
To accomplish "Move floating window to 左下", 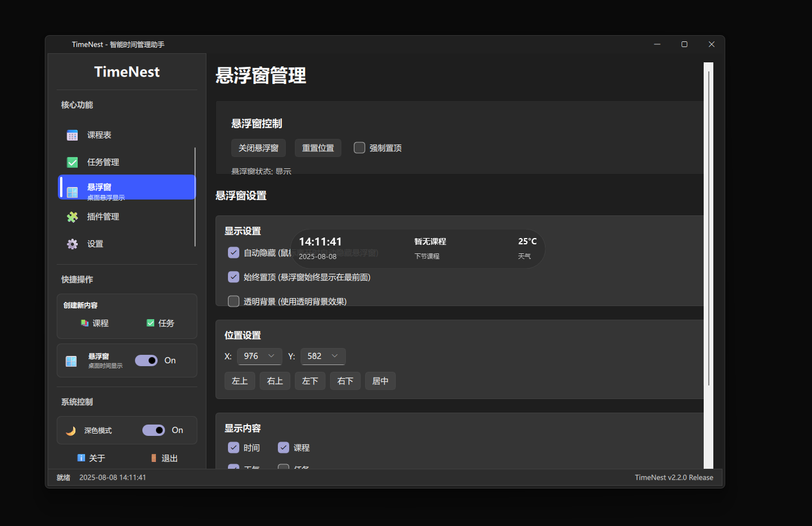I will (310, 381).
